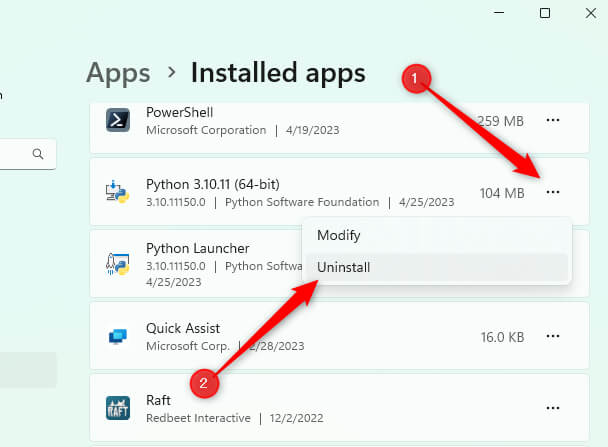Click the Quick Assist app icon
This screenshot has width=608, height=447.
click(118, 336)
